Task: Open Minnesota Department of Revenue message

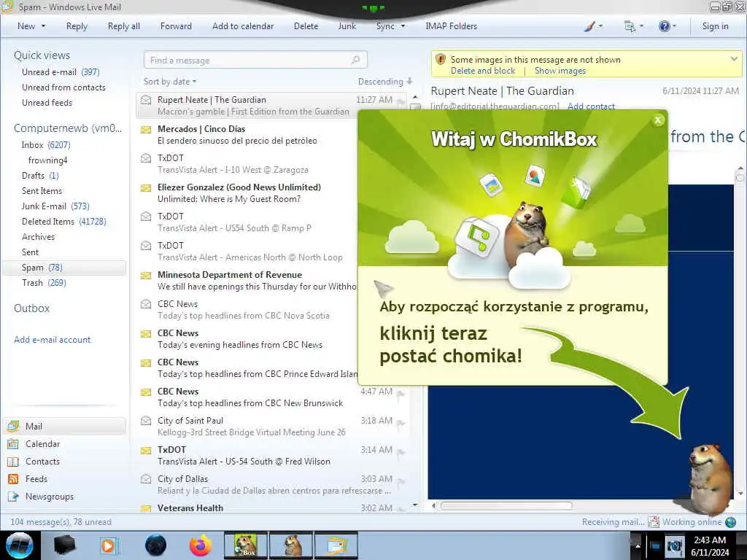Action: [248, 281]
